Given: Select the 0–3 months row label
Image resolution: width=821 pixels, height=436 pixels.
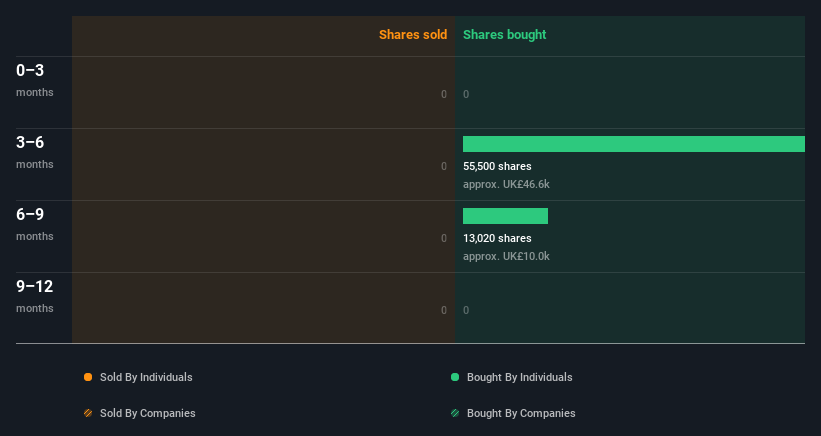Looking at the screenshot, I should [x=35, y=80].
